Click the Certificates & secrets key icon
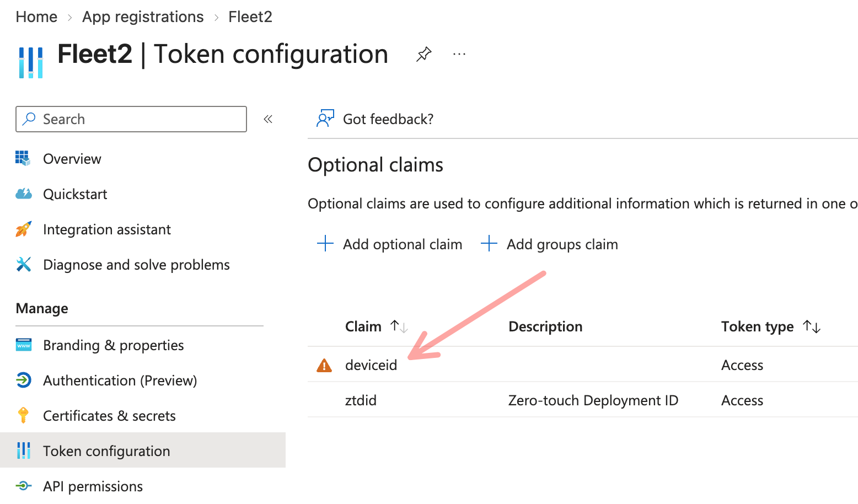 23,415
